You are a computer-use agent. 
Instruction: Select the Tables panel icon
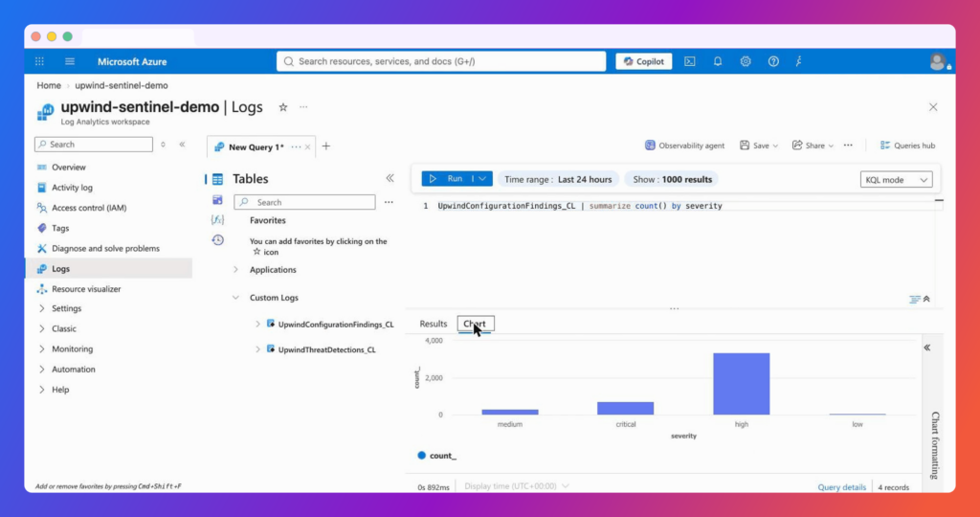217,179
